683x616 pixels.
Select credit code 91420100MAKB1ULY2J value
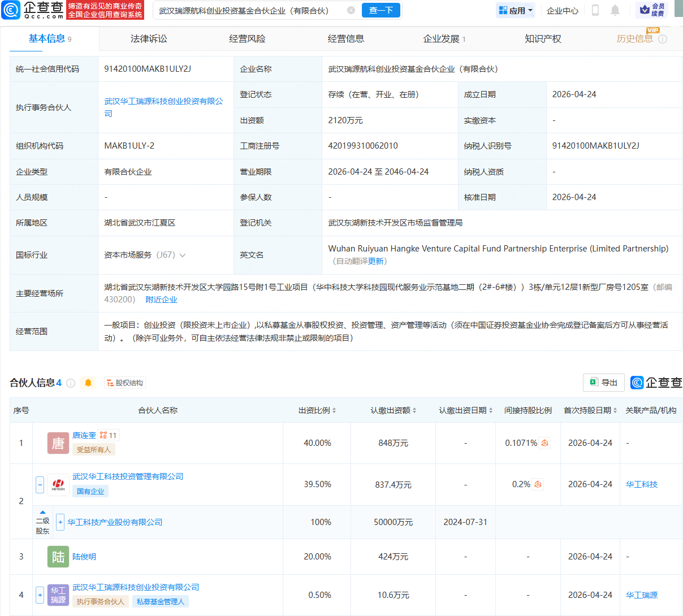click(148, 69)
